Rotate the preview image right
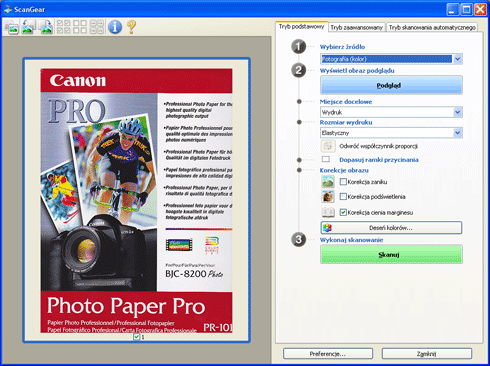490x366 pixels. coord(46,27)
